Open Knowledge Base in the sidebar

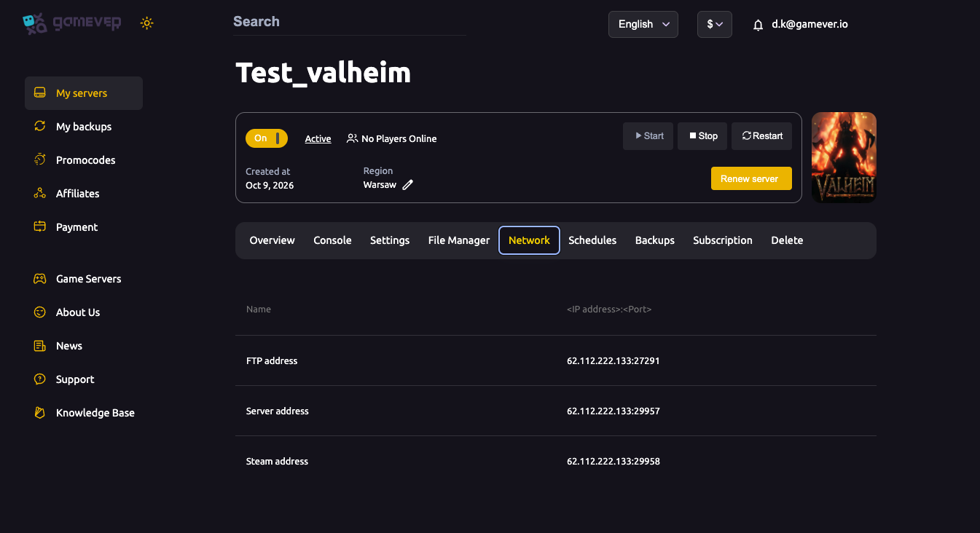point(95,413)
